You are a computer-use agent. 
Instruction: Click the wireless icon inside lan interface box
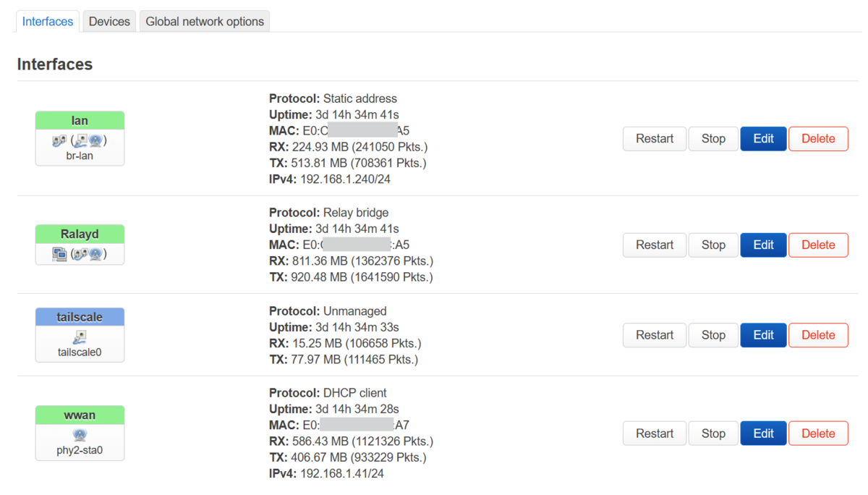click(96, 141)
